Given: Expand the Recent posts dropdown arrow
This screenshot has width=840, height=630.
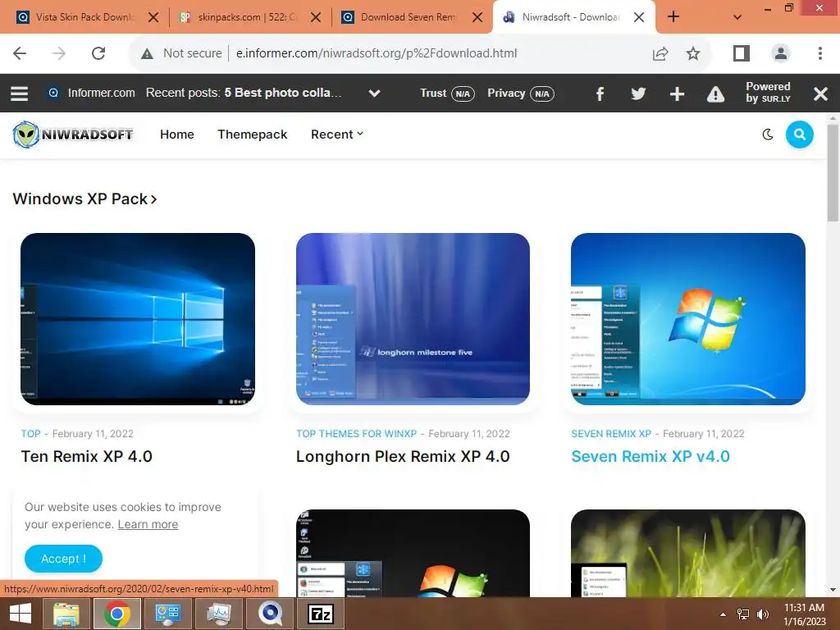Looking at the screenshot, I should coord(374,94).
